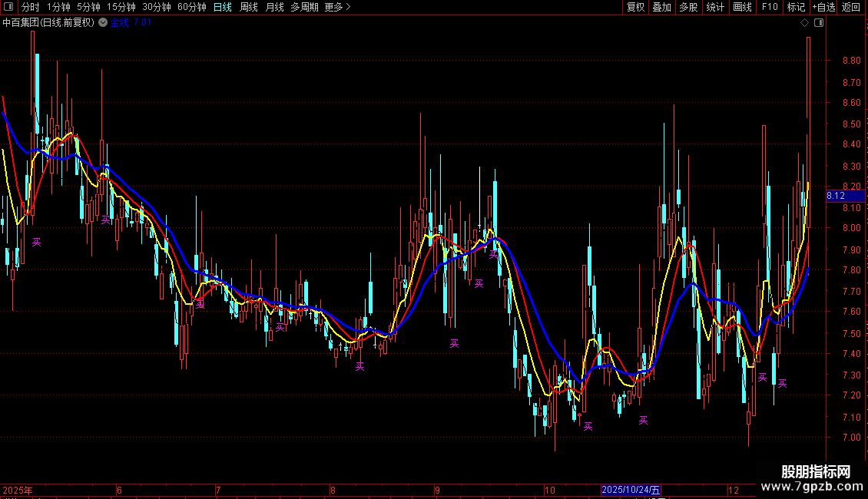Click the 2025/10/24 date marker on time axis
Screen dimensions: 868x499
point(631,490)
